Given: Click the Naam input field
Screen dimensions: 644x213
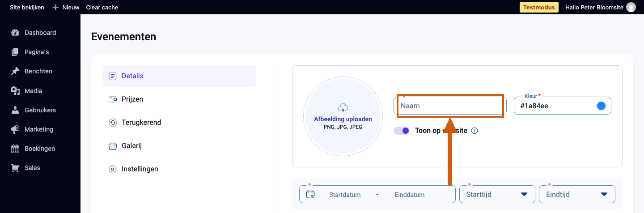Looking at the screenshot, I should click(450, 106).
